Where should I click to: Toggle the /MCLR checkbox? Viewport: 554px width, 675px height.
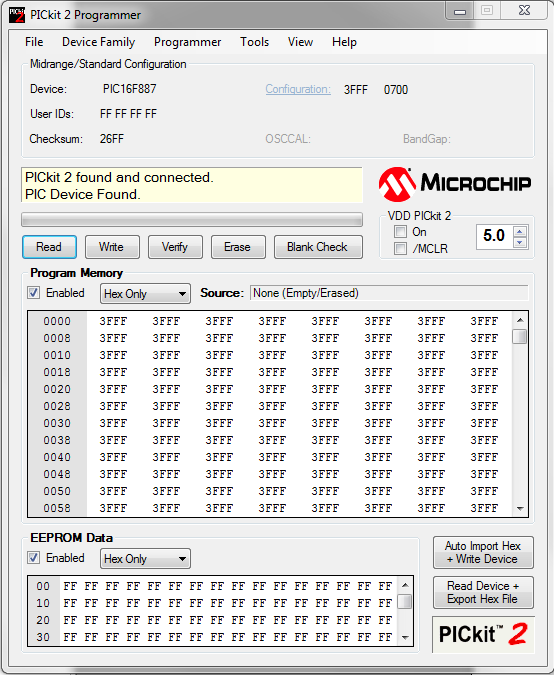tap(400, 248)
